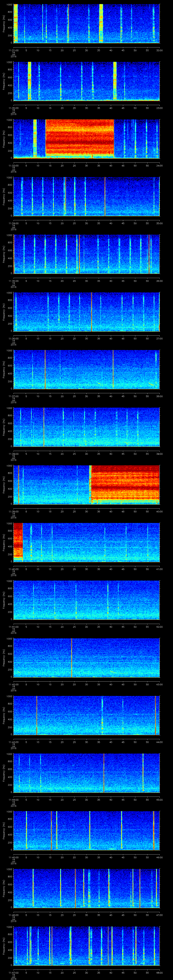Open the spectrogram panel starting at 11:46:00
The width and height of the screenshot is (173, 980).
(x=87, y=888)
